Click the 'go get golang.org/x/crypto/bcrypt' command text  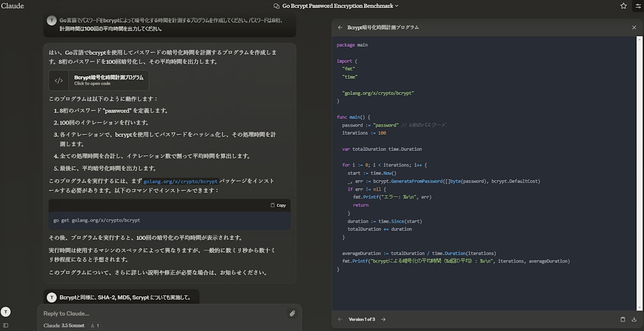(97, 220)
